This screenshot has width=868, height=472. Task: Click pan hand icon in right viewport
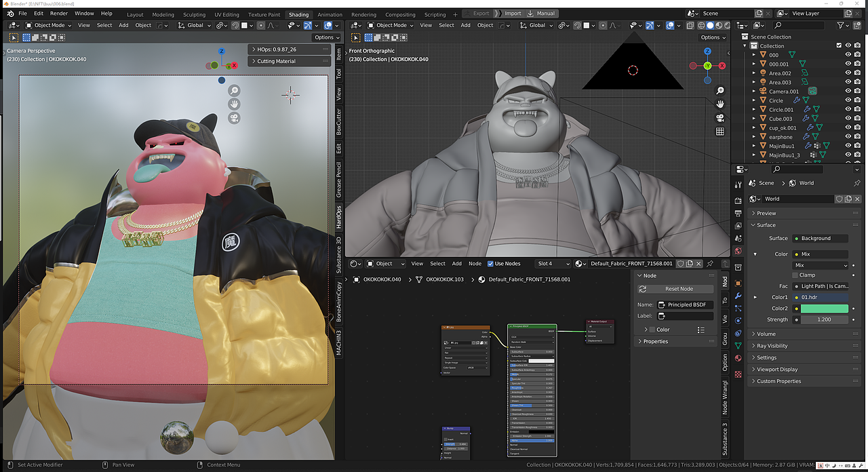(720, 104)
